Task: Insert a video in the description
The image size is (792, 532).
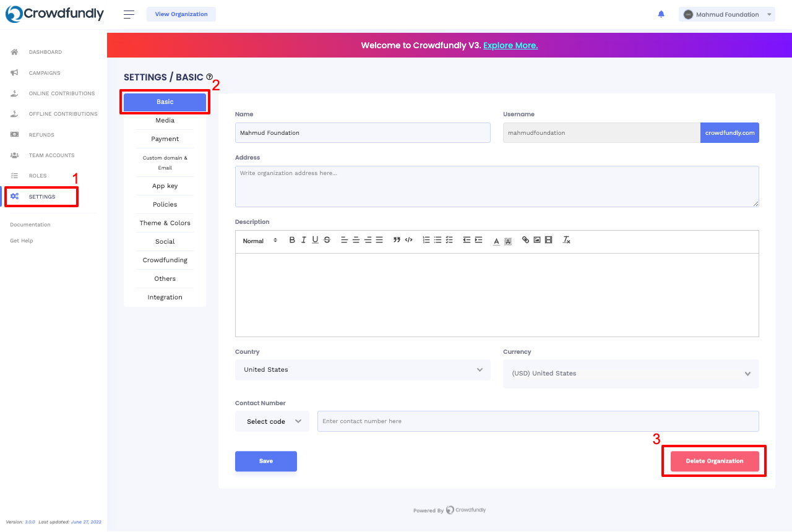Action: coord(548,240)
